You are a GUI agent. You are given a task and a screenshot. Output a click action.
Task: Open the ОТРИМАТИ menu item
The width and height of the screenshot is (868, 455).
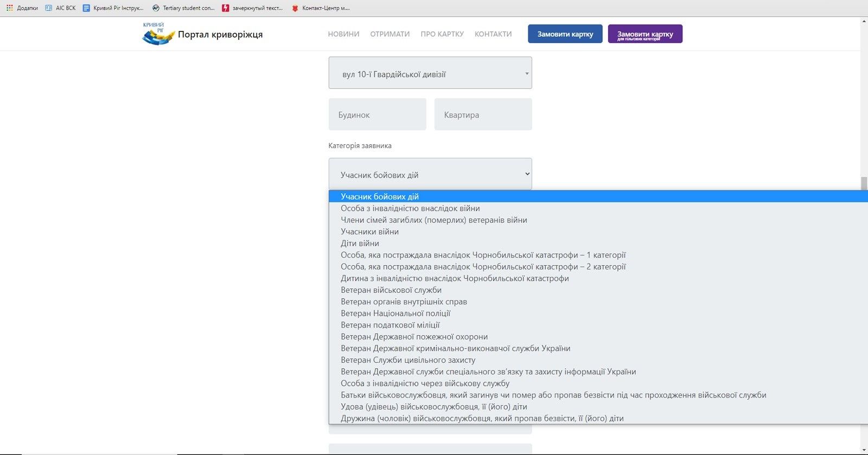coord(390,34)
